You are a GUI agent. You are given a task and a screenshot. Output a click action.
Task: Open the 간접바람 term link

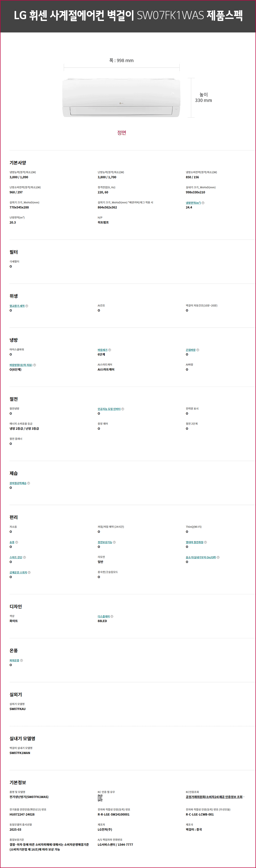190,350
